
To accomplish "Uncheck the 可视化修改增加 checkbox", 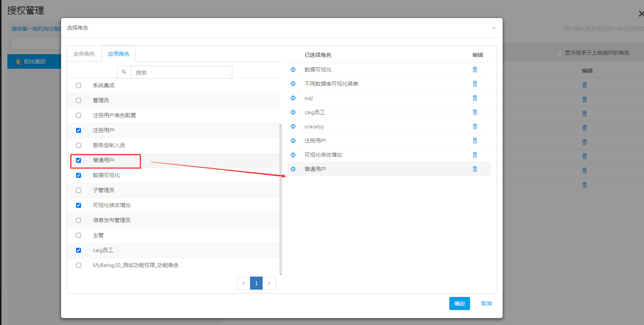I will pyautogui.click(x=78, y=205).
